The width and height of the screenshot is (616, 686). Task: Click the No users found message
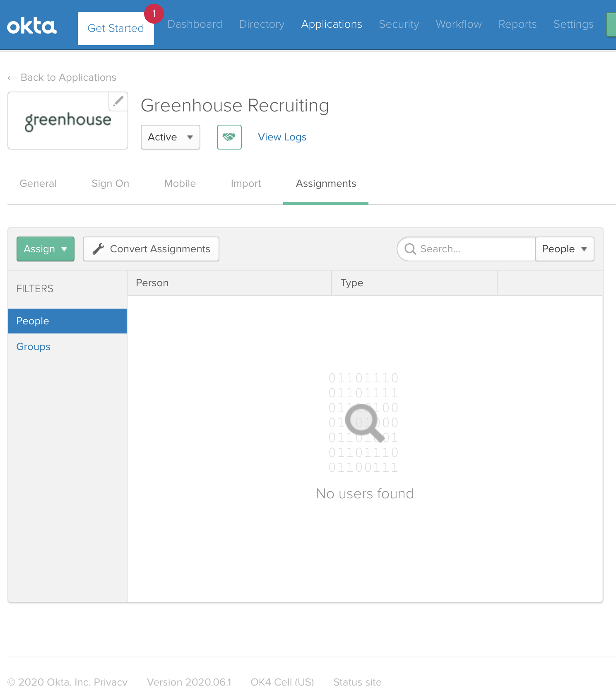pos(365,494)
